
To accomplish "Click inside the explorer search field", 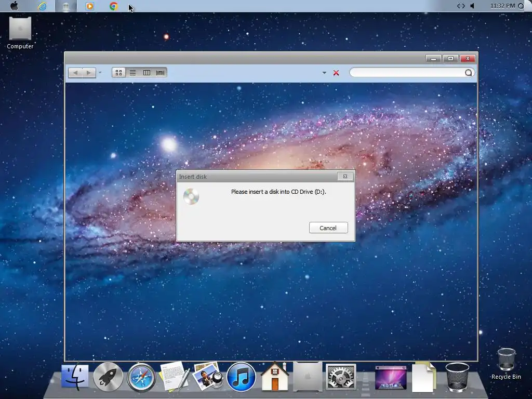I will click(412, 72).
